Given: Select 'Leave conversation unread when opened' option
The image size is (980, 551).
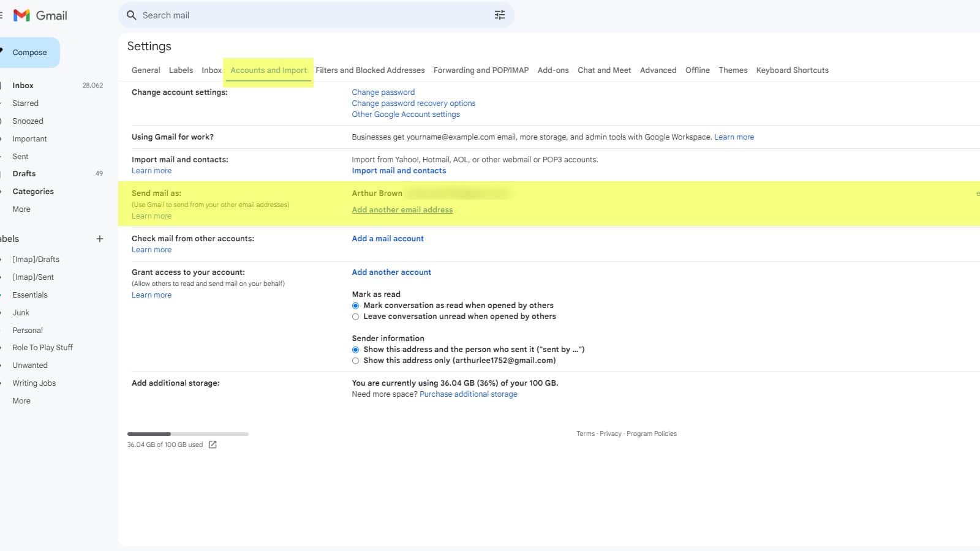Looking at the screenshot, I should tap(355, 317).
